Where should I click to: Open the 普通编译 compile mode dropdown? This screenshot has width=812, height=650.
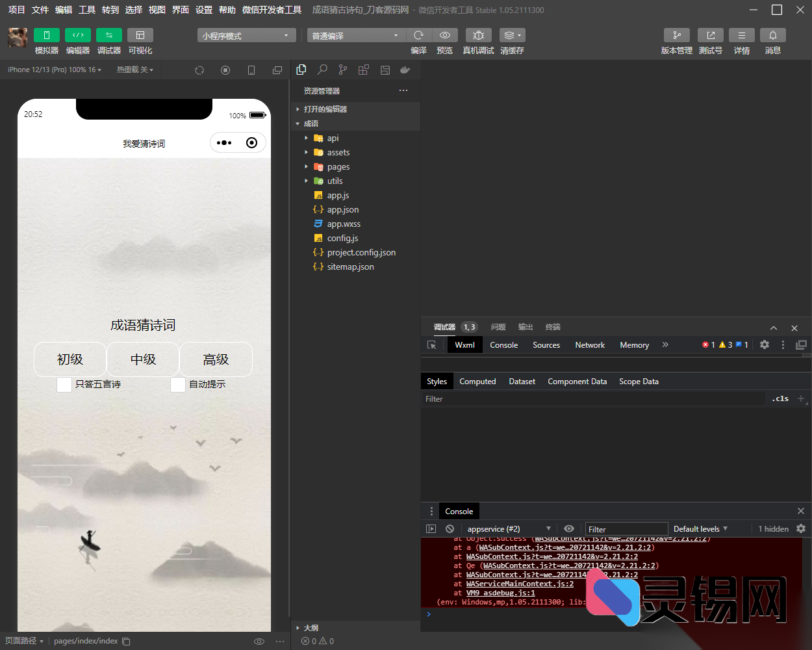[x=355, y=35]
